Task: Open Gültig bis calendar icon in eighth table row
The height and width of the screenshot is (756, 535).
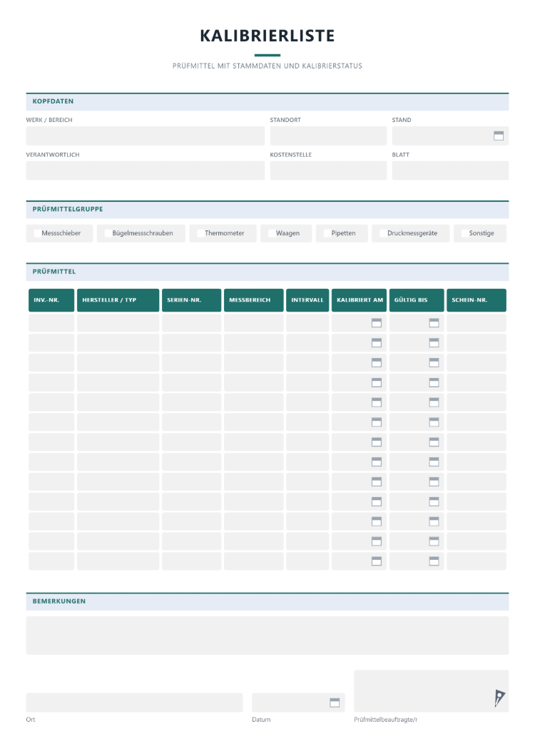Action: [434, 462]
